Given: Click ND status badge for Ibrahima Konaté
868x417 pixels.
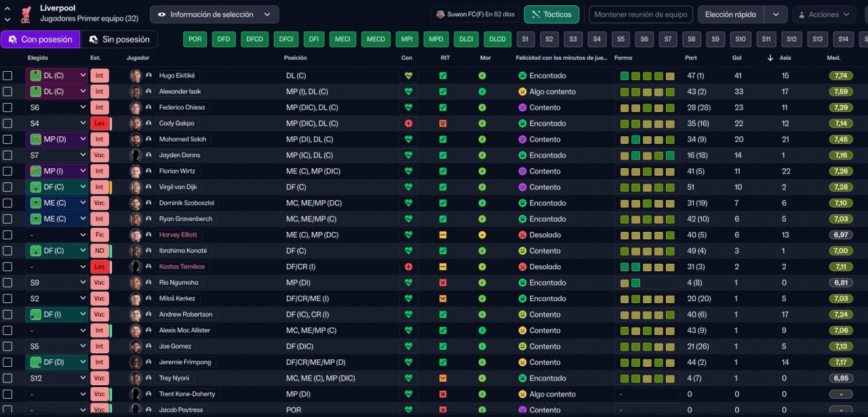Looking at the screenshot, I should 99,251.
